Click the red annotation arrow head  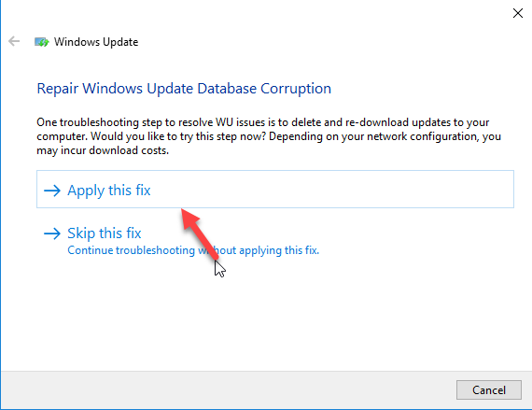pyautogui.click(x=189, y=218)
